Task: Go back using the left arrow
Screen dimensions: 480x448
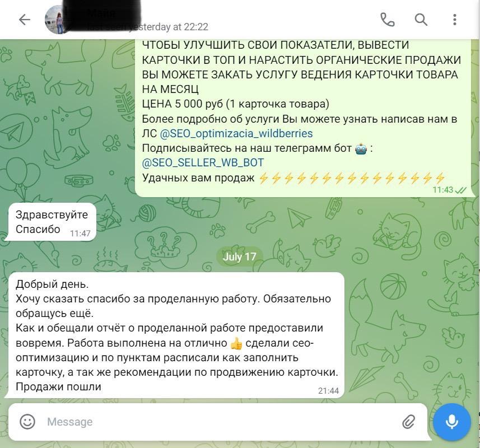Action: (25, 20)
